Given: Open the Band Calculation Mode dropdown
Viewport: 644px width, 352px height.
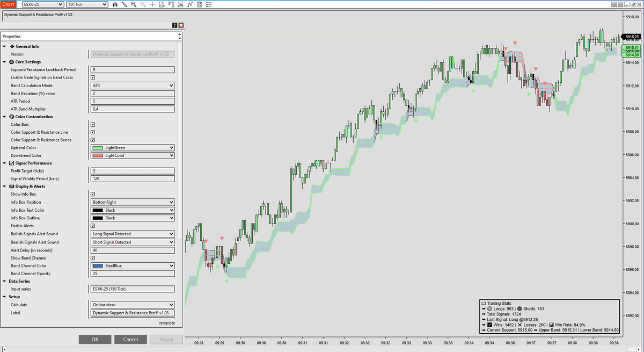Looking at the screenshot, I should (133, 85).
